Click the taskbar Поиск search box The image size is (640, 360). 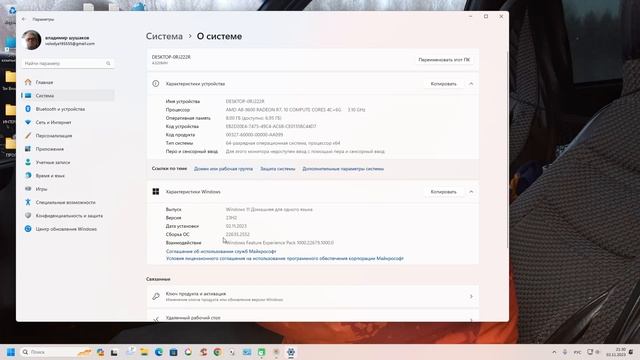pyautogui.click(x=55, y=352)
